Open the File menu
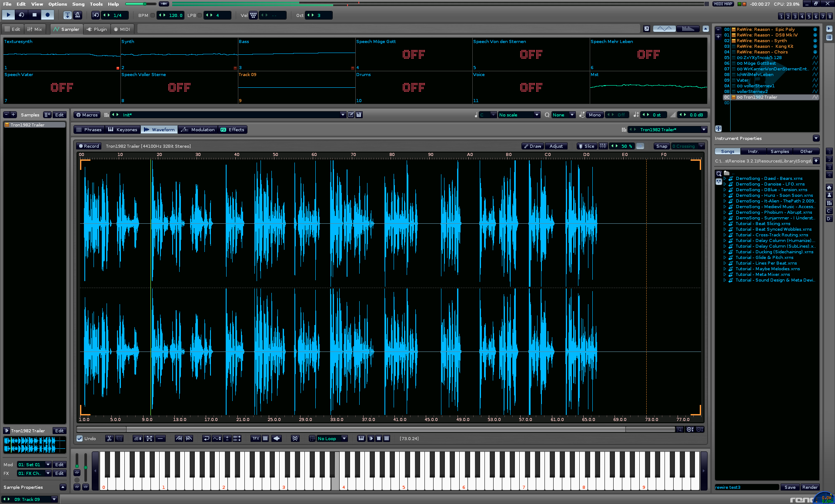 [7, 4]
